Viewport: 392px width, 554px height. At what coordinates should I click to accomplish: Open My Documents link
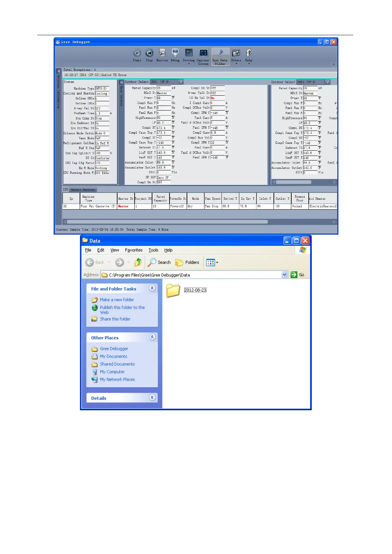coord(113,356)
